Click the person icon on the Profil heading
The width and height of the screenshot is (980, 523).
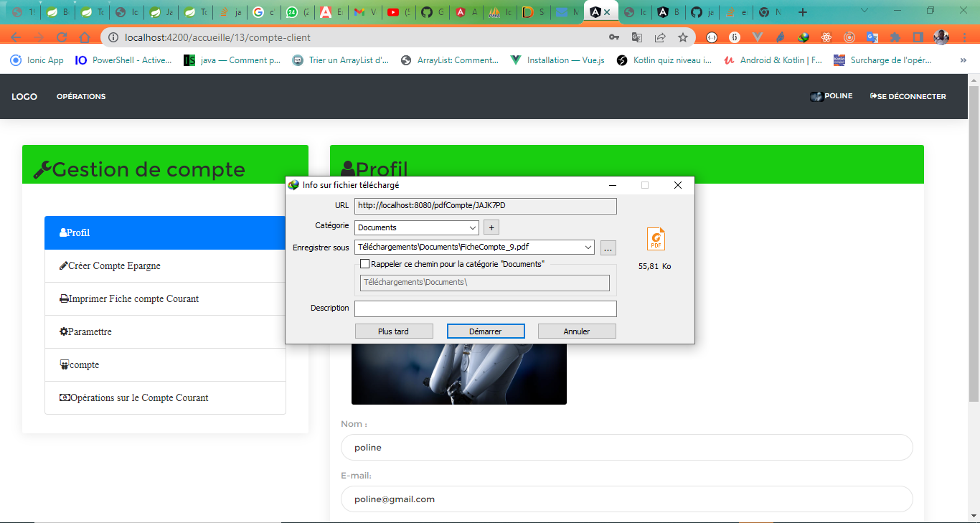point(347,169)
